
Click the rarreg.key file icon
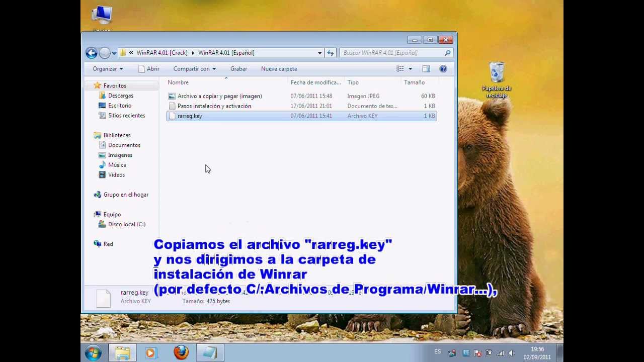172,116
